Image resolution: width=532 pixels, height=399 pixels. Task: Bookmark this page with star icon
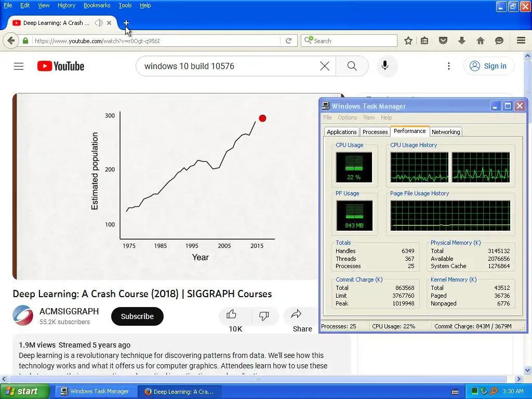[x=408, y=41]
